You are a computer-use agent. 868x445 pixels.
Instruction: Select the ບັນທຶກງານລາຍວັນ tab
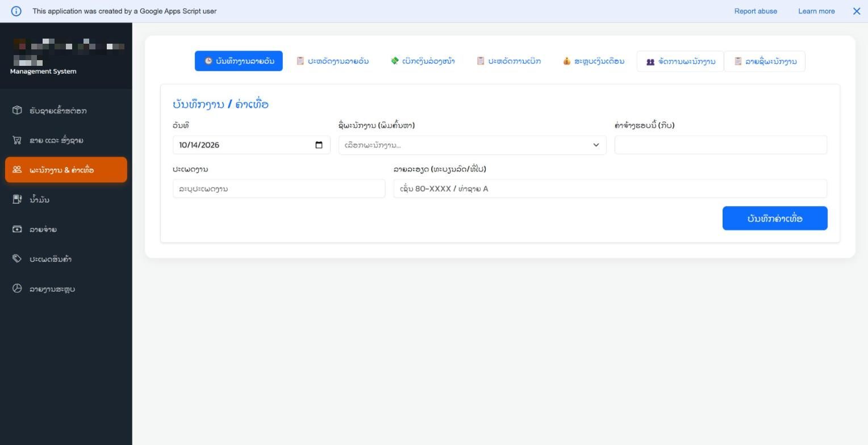tap(239, 61)
